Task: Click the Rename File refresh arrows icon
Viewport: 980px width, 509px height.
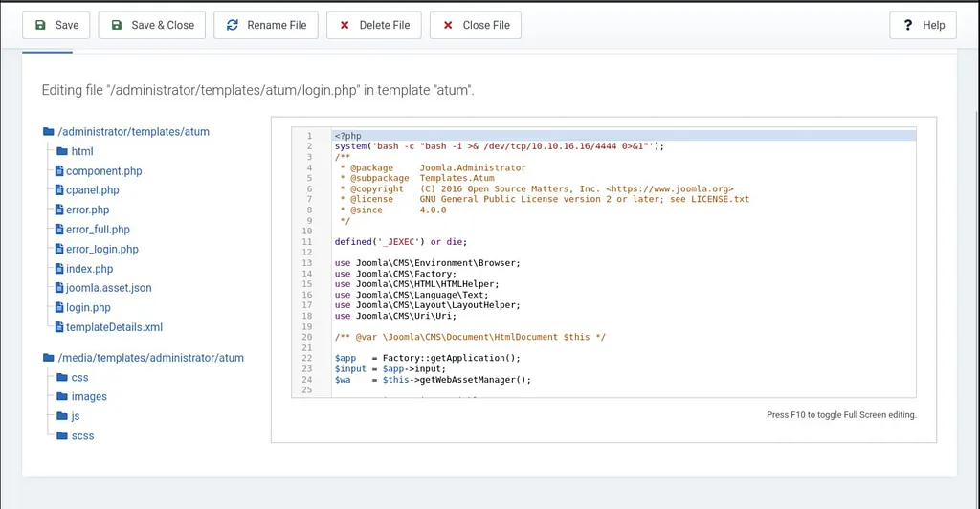Action: [232, 25]
